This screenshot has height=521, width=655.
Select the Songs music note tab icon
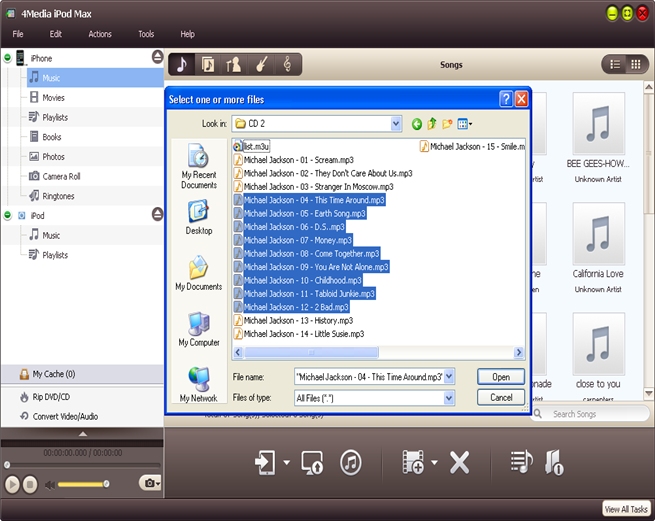point(182,65)
